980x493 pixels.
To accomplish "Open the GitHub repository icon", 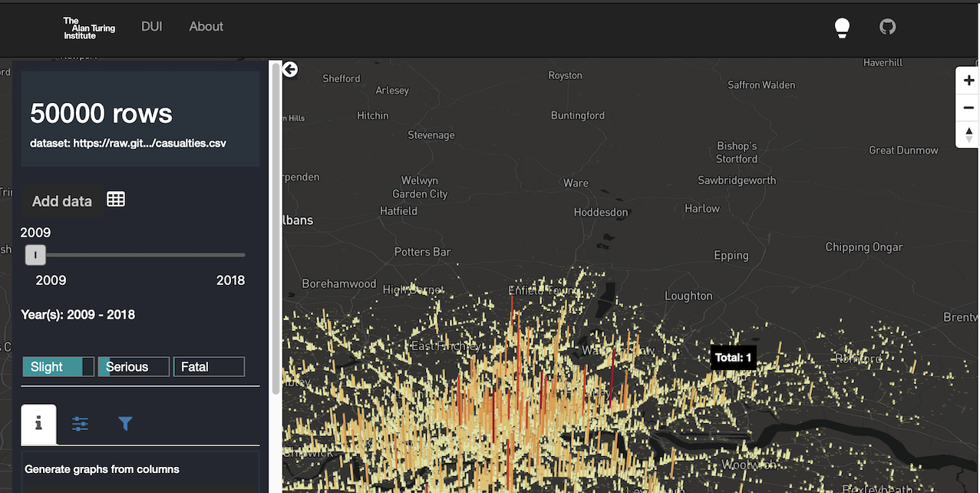I will click(887, 27).
